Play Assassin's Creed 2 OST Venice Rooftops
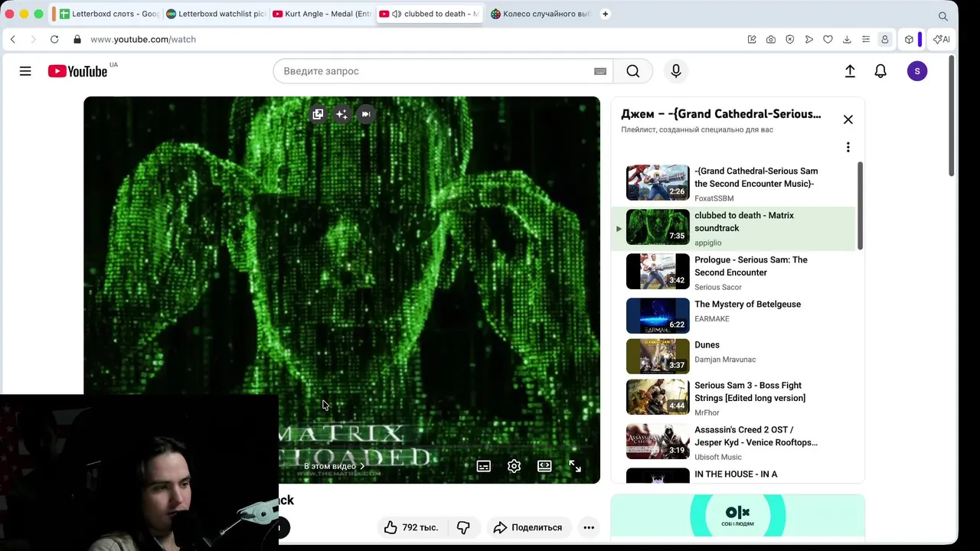Image resolution: width=980 pixels, height=551 pixels. [733, 442]
